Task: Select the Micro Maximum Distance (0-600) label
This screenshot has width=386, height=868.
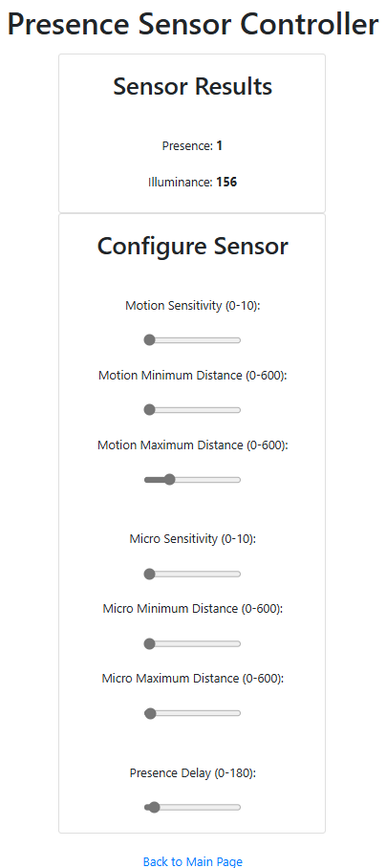Action: (x=192, y=679)
